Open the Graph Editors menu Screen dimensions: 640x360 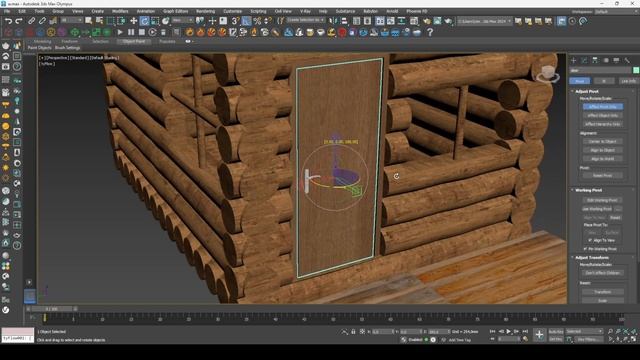[176, 11]
